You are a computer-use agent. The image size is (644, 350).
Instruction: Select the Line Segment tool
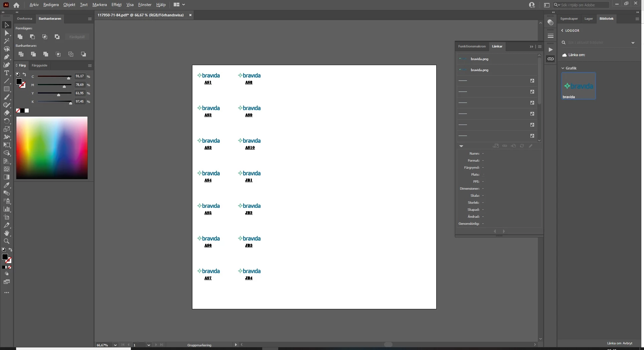6,81
